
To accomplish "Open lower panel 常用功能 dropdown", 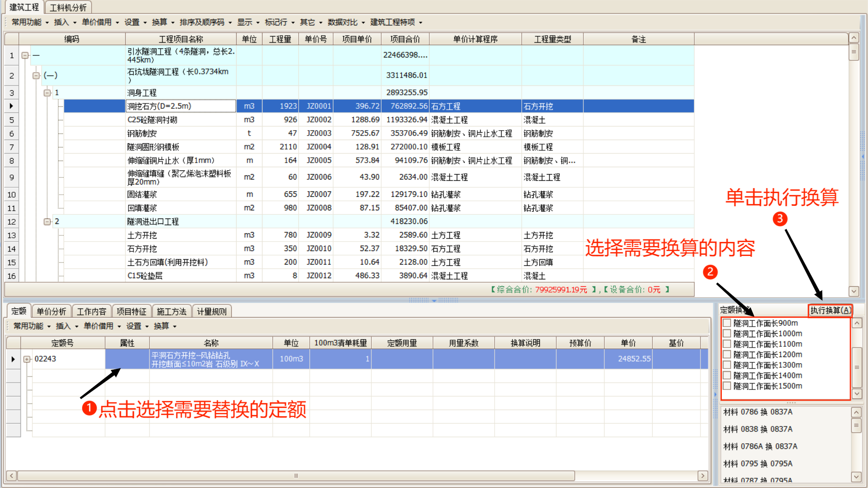I will click(32, 326).
